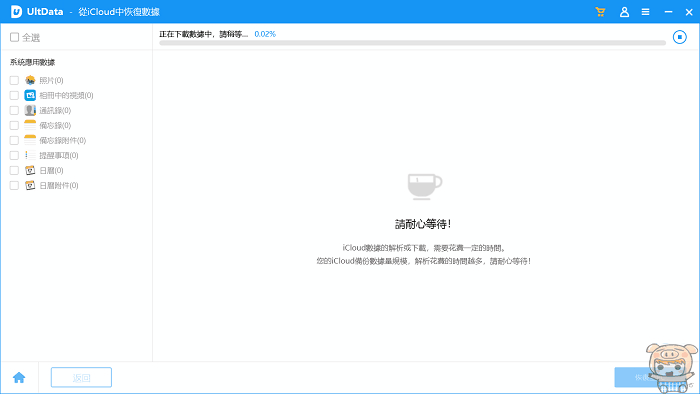Click the Calendar attachments icon
The height and width of the screenshot is (394, 700).
[30, 185]
